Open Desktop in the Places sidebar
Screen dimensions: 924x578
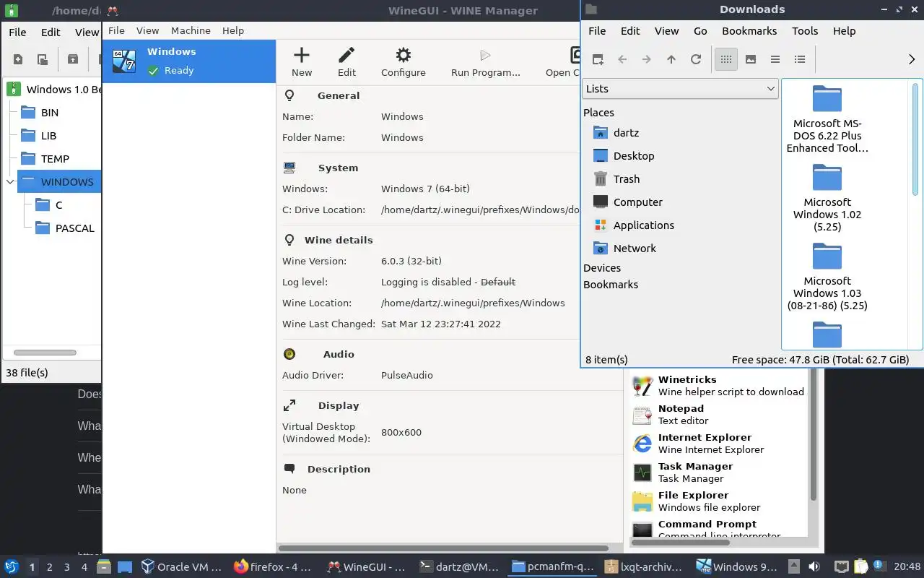(634, 155)
